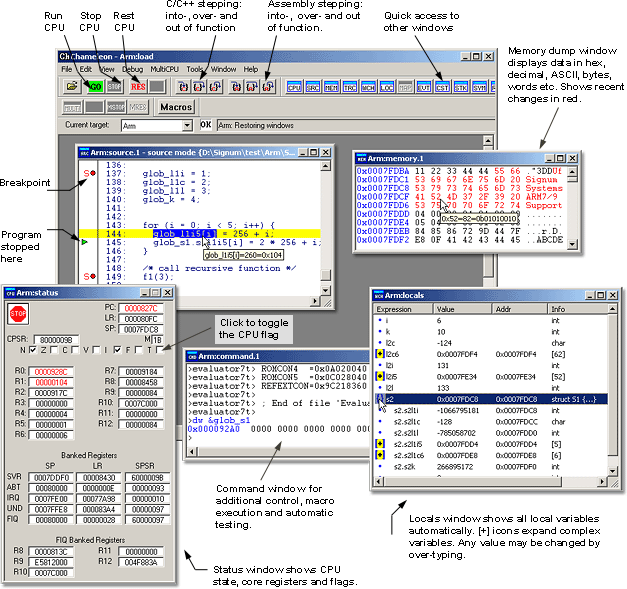Image resolution: width=627 pixels, height=589 pixels.
Task: Click the Macros button
Action: [176, 107]
